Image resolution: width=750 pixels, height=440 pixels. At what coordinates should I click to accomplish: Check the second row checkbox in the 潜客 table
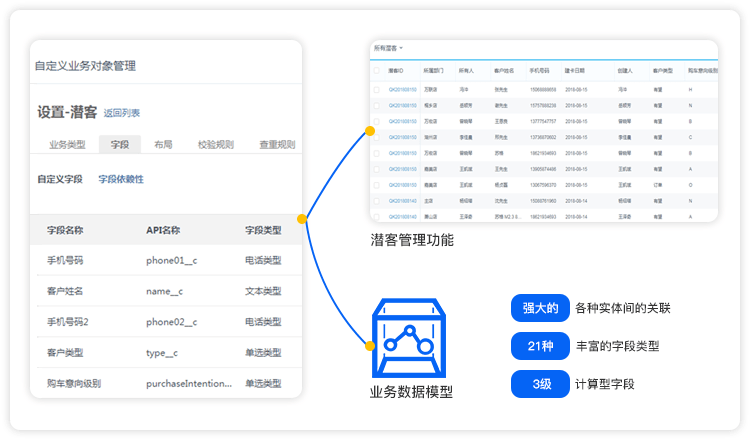[377, 105]
